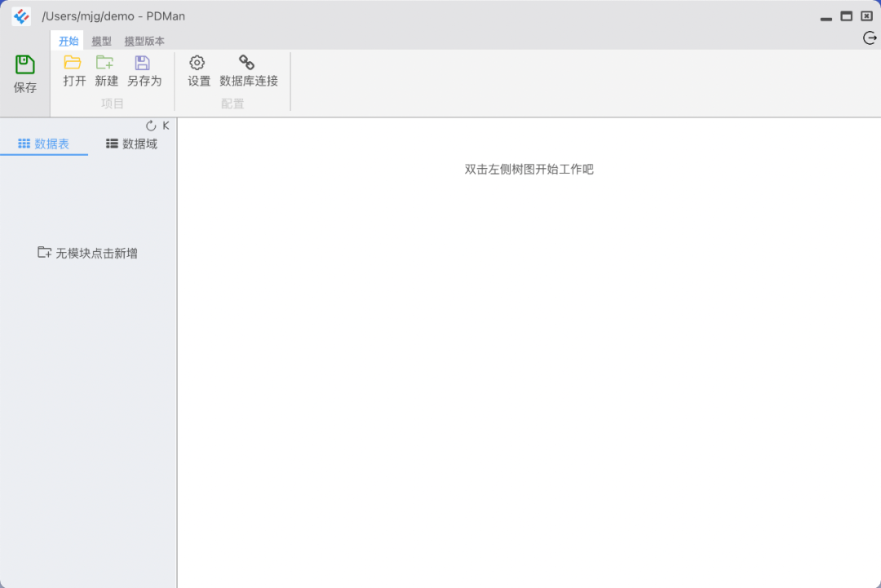Switch to the 模型 ribbon tab
The height and width of the screenshot is (588, 881).
102,41
